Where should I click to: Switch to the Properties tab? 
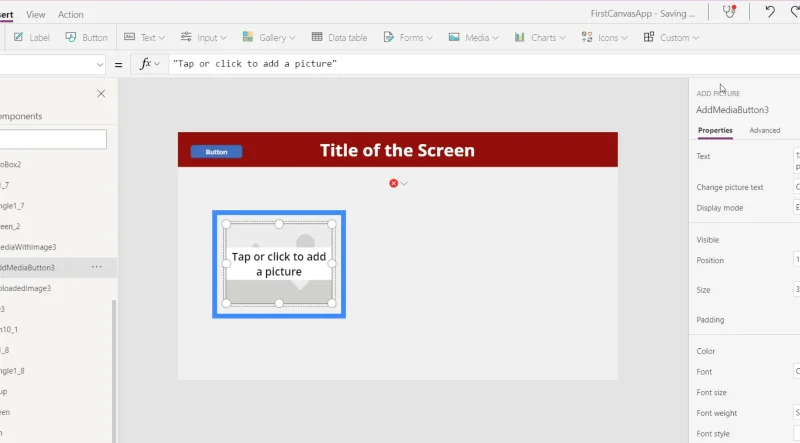(715, 130)
